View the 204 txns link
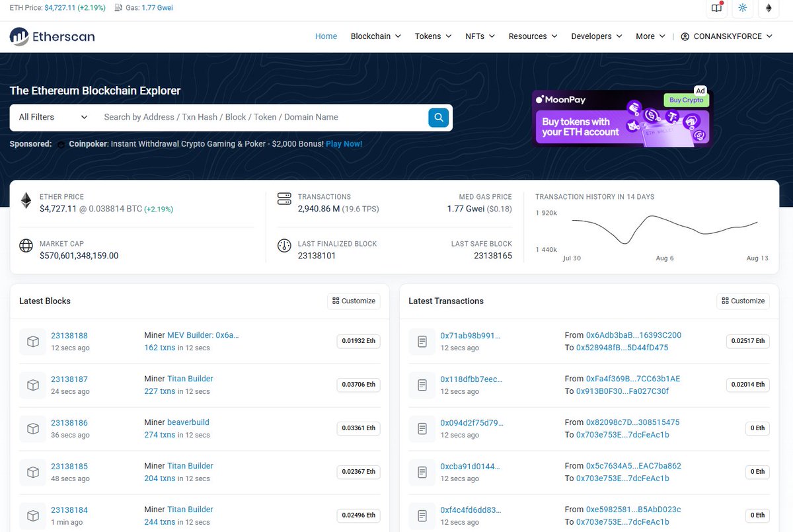This screenshot has height=532, width=793. coord(160,478)
